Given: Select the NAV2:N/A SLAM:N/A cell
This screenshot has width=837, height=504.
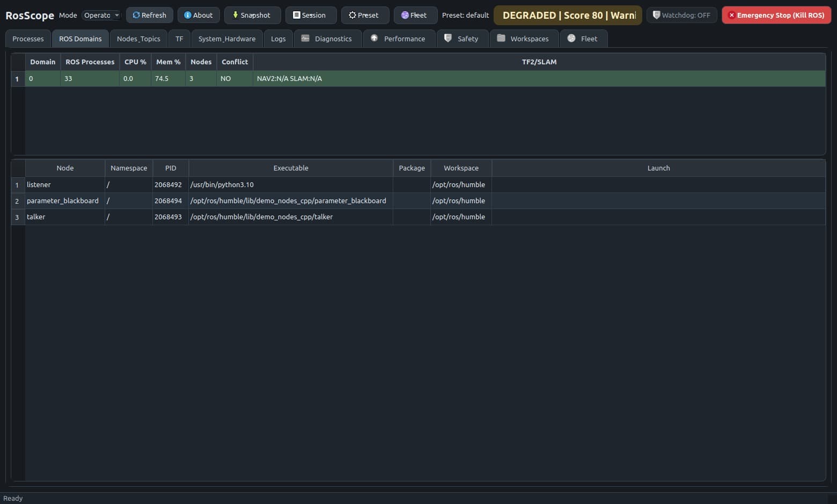Looking at the screenshot, I should point(539,79).
